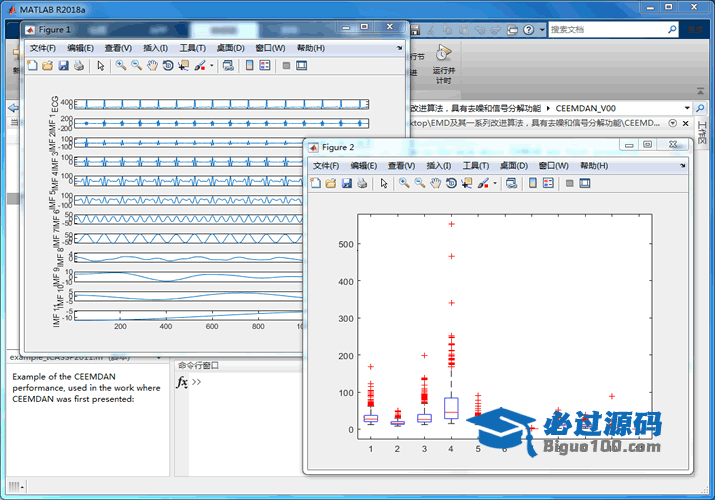Save figure icon in Figure 1 toolbar

63,66
